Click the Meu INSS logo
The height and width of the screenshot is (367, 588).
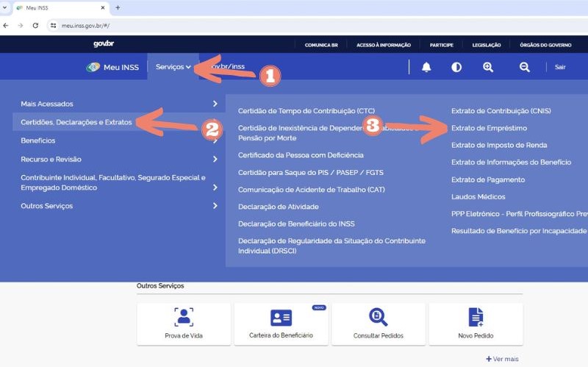pyautogui.click(x=112, y=67)
